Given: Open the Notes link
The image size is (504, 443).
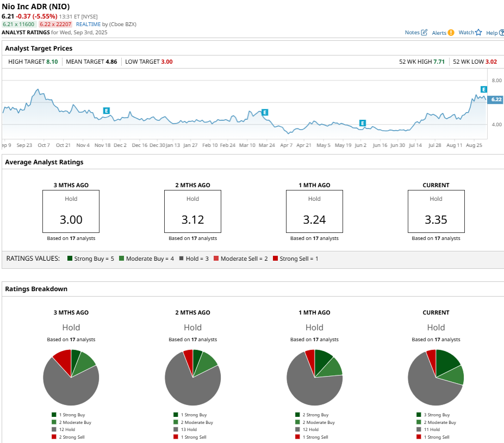Looking at the screenshot, I should click(x=412, y=33).
